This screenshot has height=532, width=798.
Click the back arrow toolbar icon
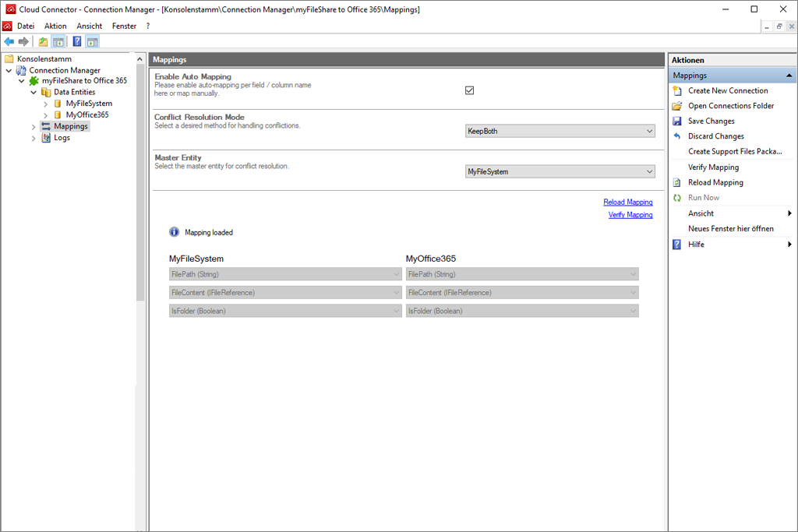tap(9, 41)
